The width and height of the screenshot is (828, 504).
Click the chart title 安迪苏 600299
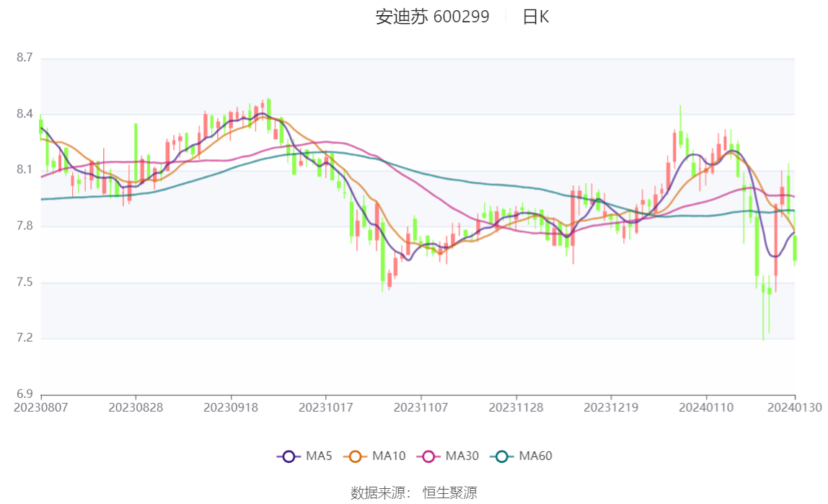(433, 17)
